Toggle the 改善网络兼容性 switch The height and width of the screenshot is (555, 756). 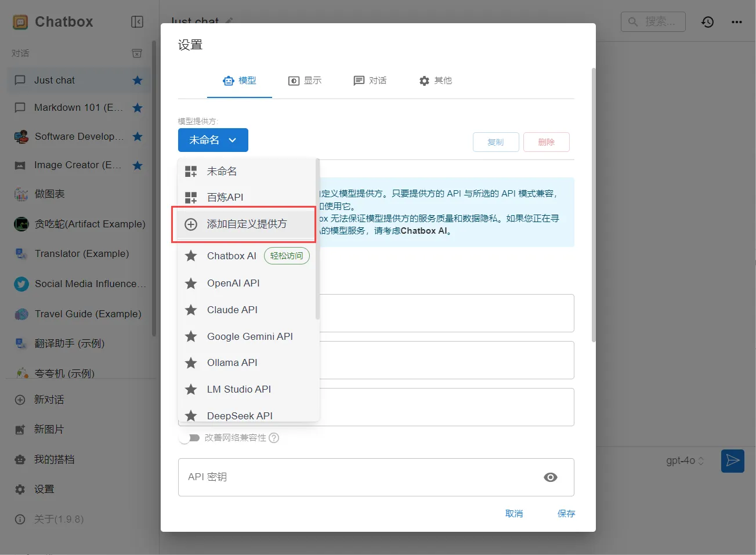click(189, 438)
